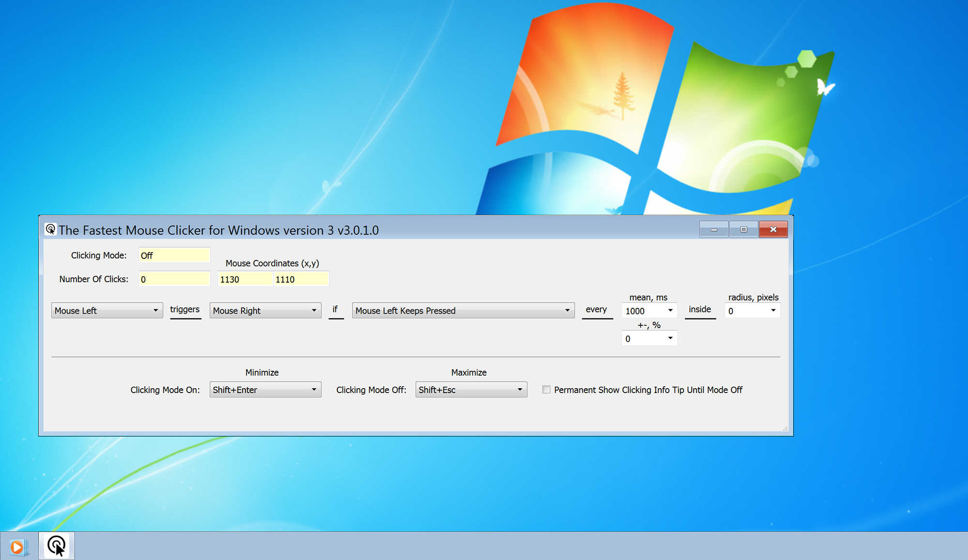Open the Mouse Left trigger dropdown
The height and width of the screenshot is (560, 968).
(155, 310)
